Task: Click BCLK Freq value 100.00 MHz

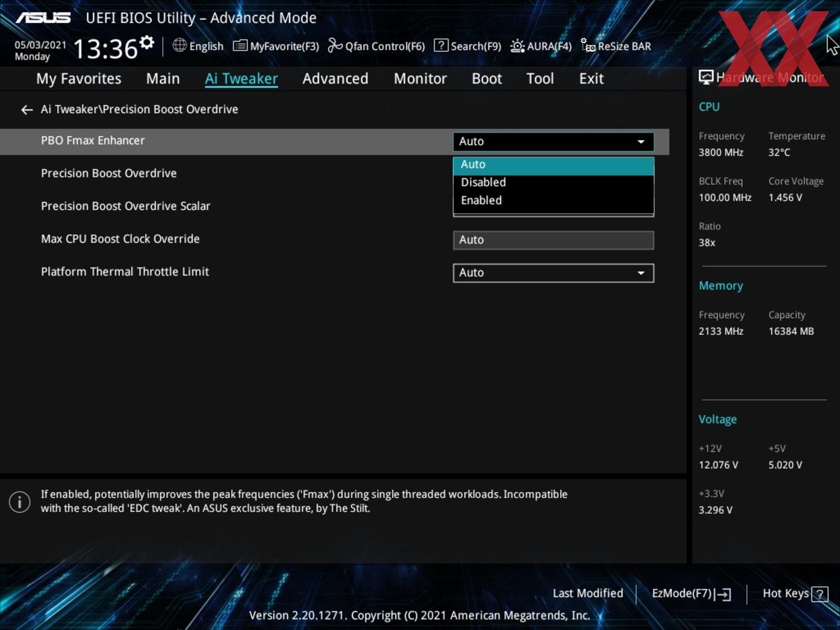Action: 725,198
